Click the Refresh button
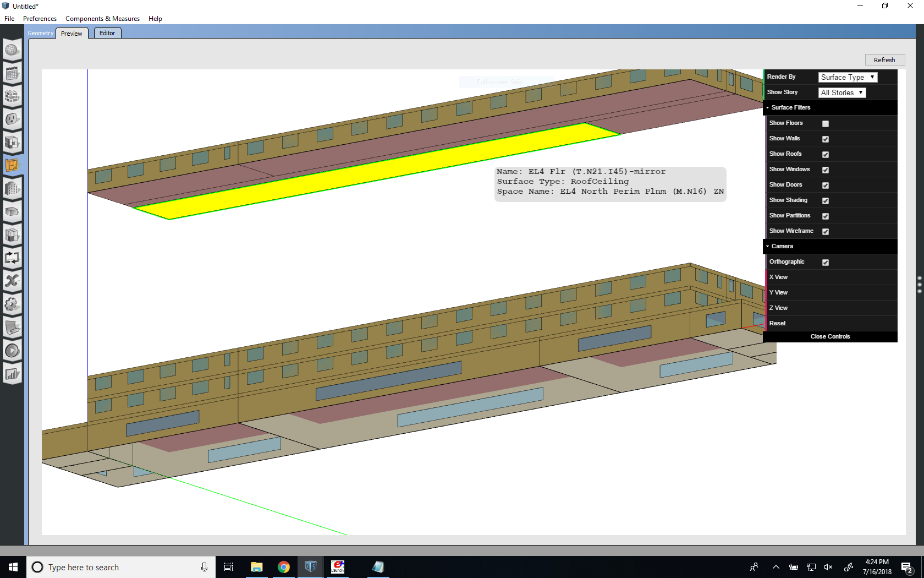This screenshot has height=578, width=924. click(884, 59)
